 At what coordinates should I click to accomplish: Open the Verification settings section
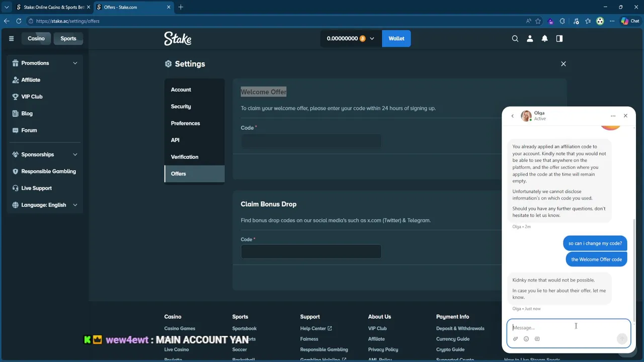coord(194,157)
